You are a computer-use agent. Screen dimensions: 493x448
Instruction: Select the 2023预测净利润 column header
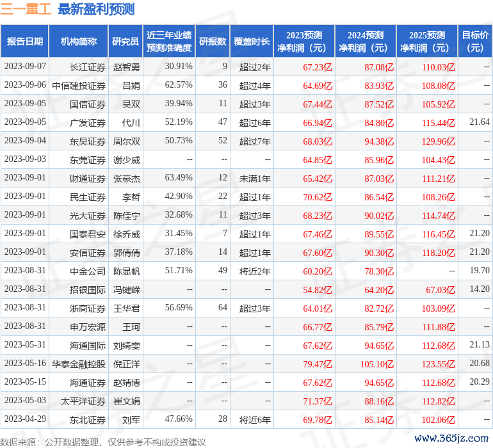pyautogui.click(x=304, y=41)
